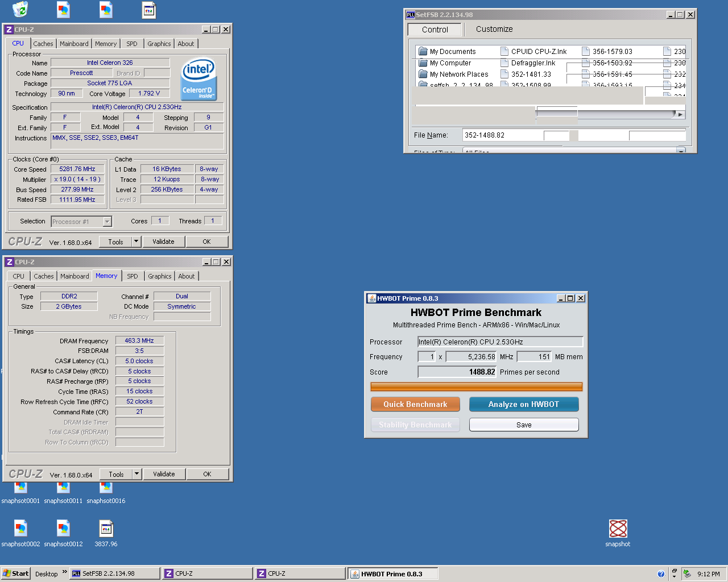Click the cascade windows icon beside tray
The image size is (728, 582).
point(674,571)
